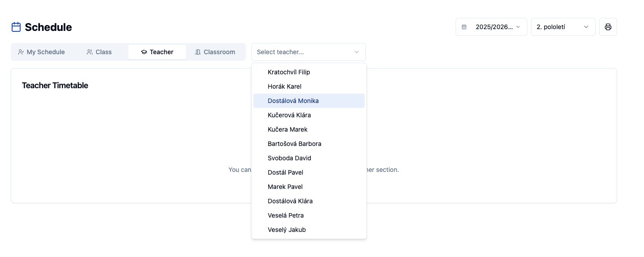Switch to Classroom tab
The width and height of the screenshot is (644, 257).
tap(215, 52)
